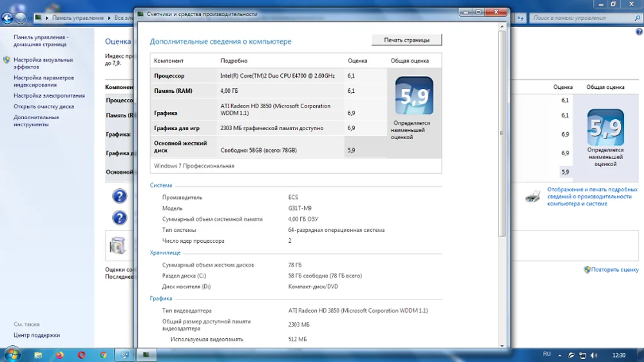
Task: Open 'Настройка электропитания' link
Action: (x=49, y=96)
